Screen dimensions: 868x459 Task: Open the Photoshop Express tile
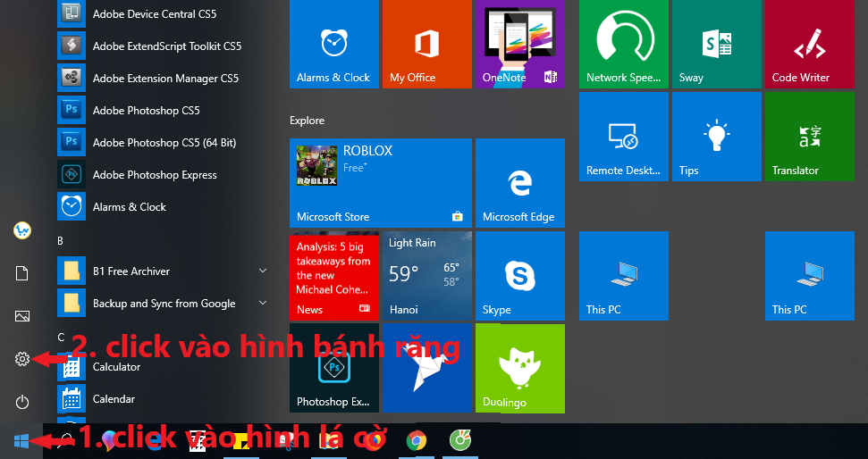tap(334, 368)
